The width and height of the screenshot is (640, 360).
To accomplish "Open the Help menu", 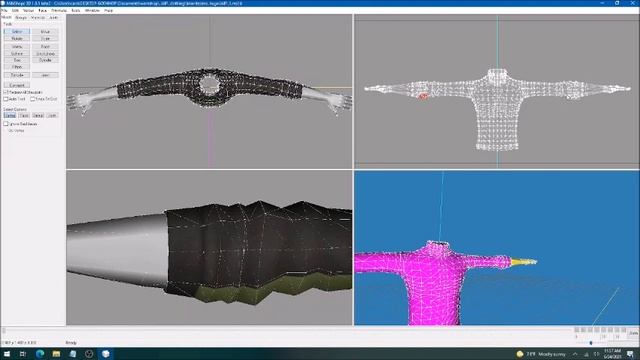I will coord(109,10).
